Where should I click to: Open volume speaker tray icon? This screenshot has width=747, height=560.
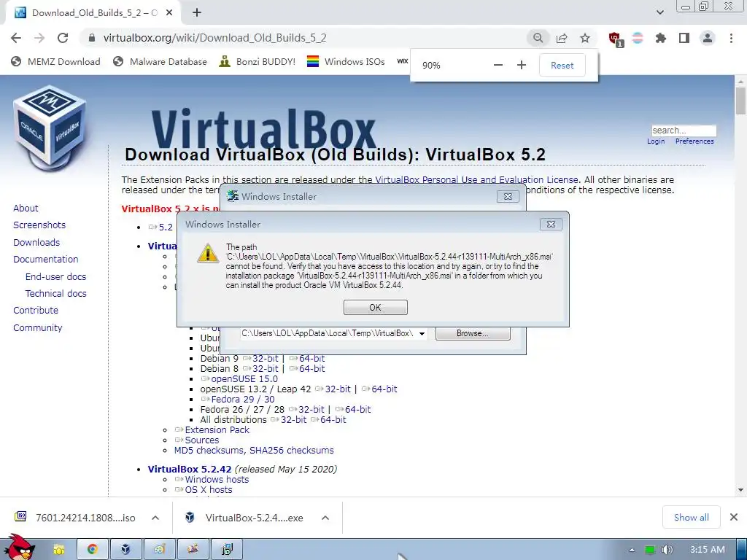[x=667, y=550]
